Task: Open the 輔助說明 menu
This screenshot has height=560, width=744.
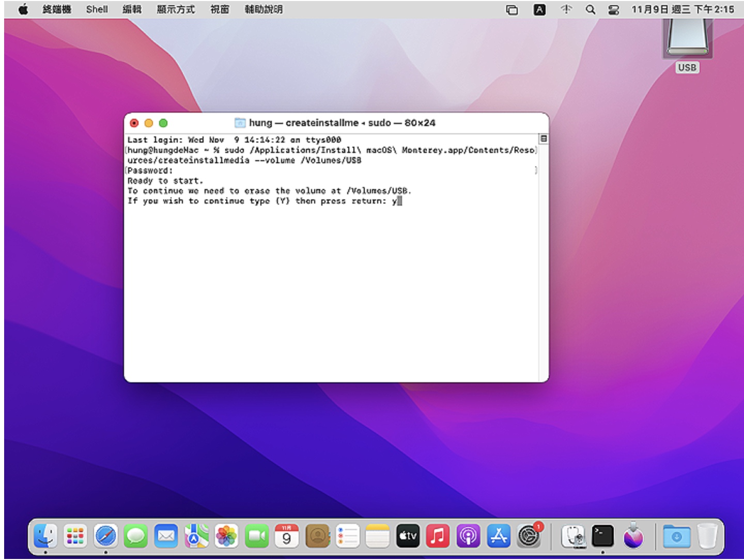Action: point(263,9)
